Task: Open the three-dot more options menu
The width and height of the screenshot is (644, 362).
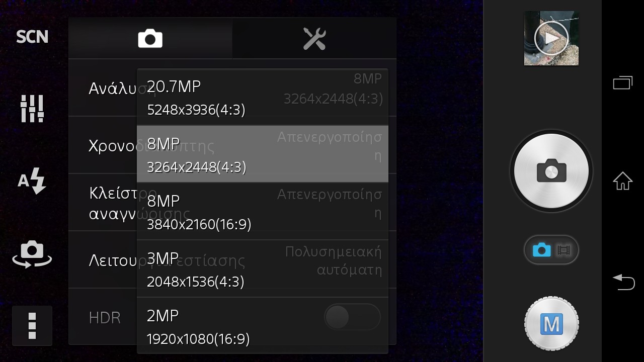Action: (x=32, y=326)
